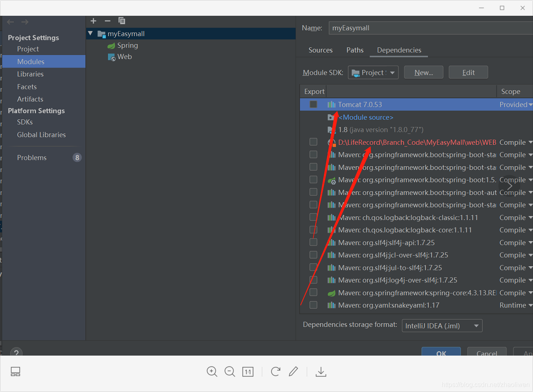Check export box for spring-core:4.3.13

click(313, 292)
